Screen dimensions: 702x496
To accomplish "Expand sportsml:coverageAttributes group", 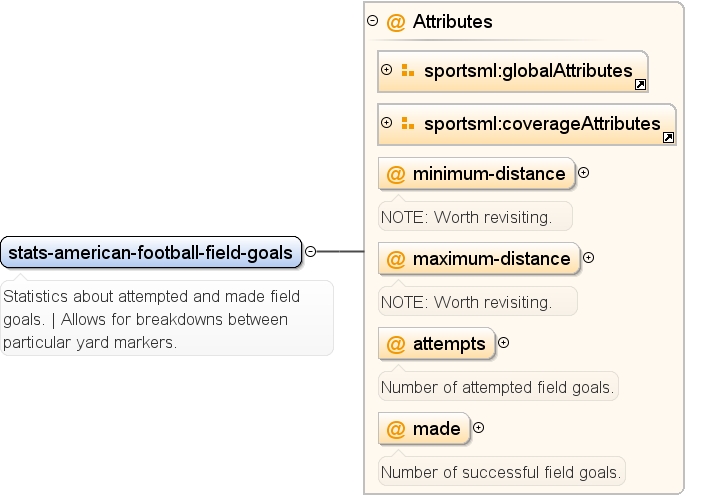I will click(386, 123).
